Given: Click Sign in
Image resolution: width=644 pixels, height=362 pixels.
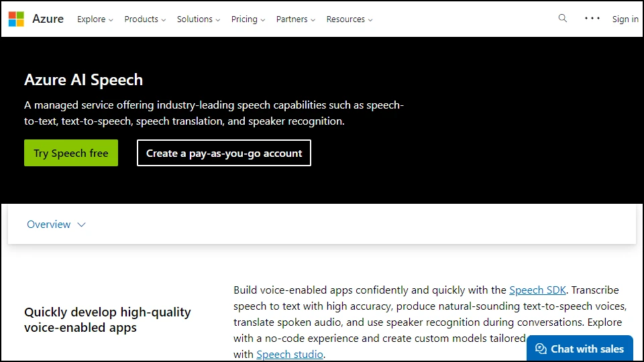Looking at the screenshot, I should click(625, 19).
